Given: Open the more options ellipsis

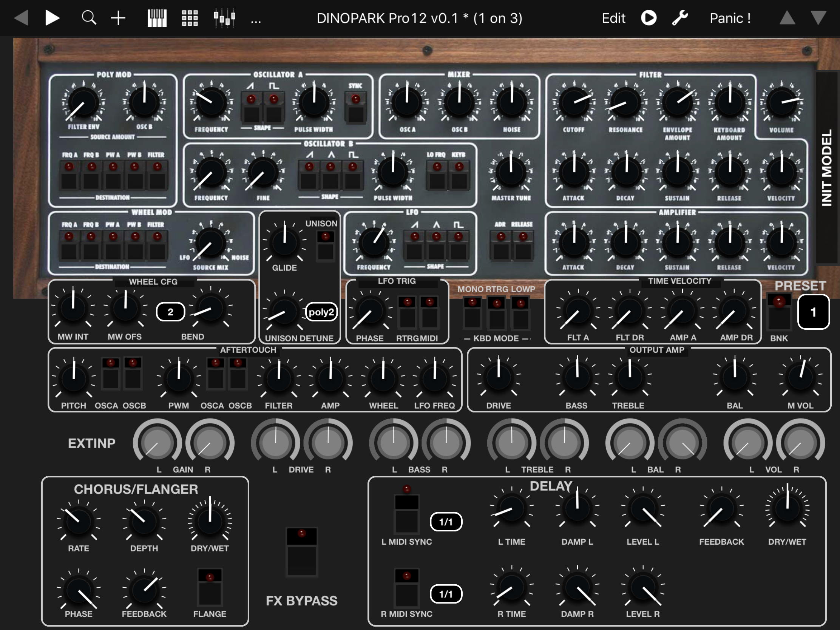Looking at the screenshot, I should click(256, 20).
